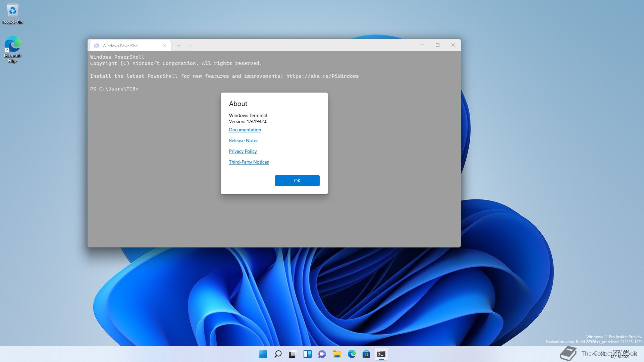Open Microsoft Store from taskbar
The height and width of the screenshot is (362, 644).
click(367, 354)
